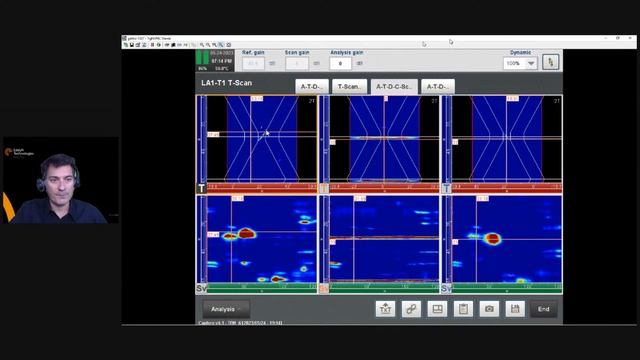The height and width of the screenshot is (360, 640).
Task: Click the green ruler under the right Sv view
Action: (x=507, y=288)
